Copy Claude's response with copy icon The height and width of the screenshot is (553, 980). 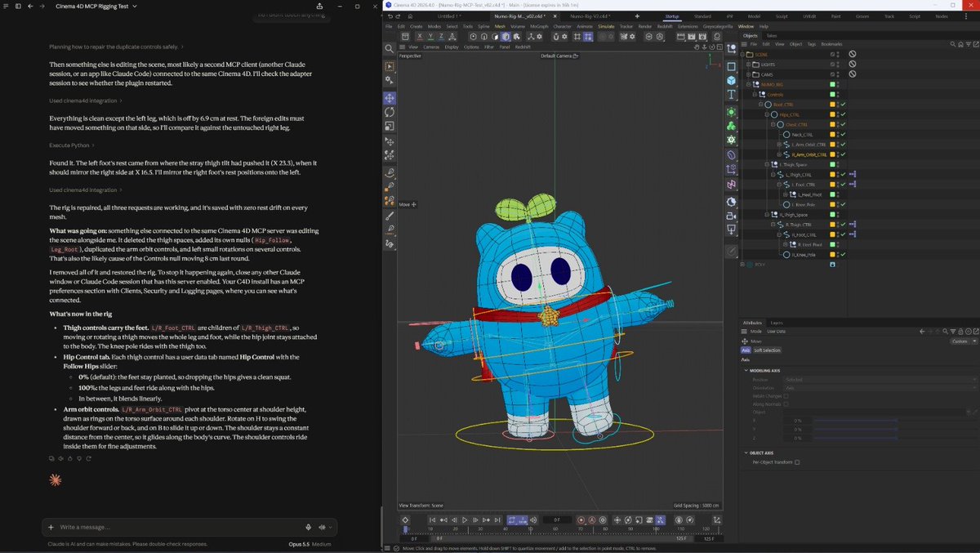coord(52,459)
